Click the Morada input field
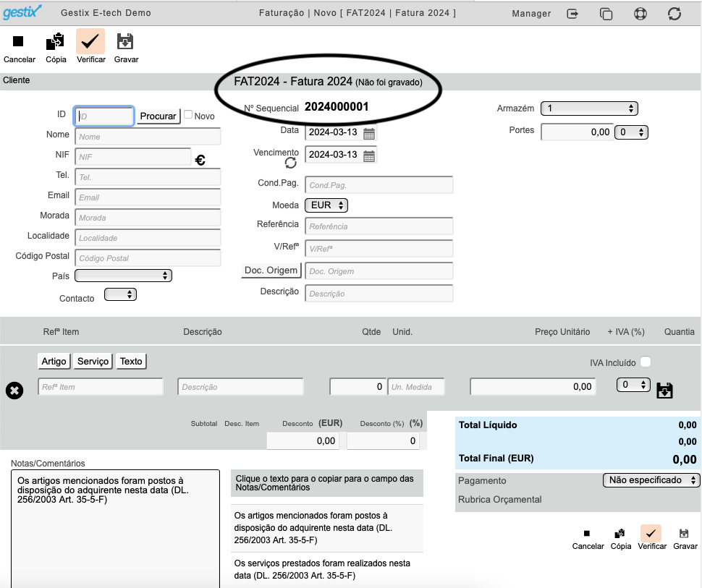702x588 pixels. (148, 218)
